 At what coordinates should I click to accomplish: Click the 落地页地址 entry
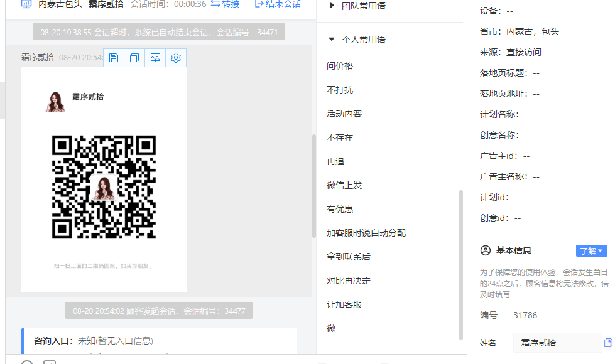[x=509, y=94]
